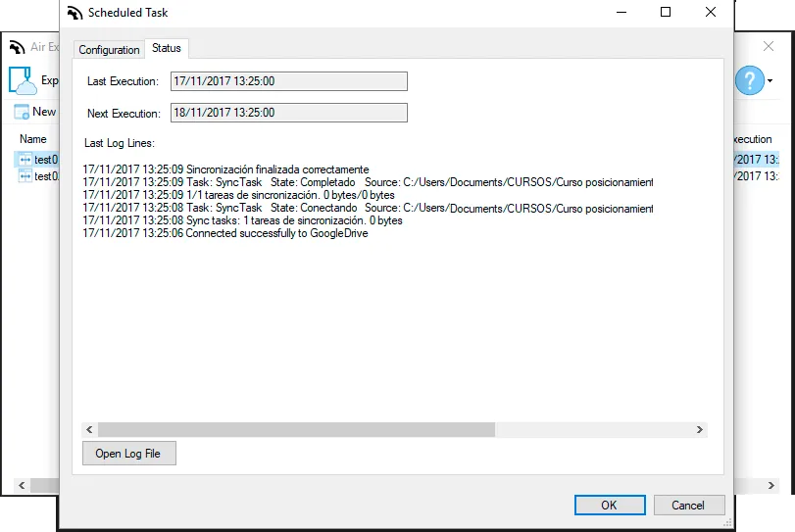
Task: Switch to the Configuration tab
Action: click(x=109, y=50)
